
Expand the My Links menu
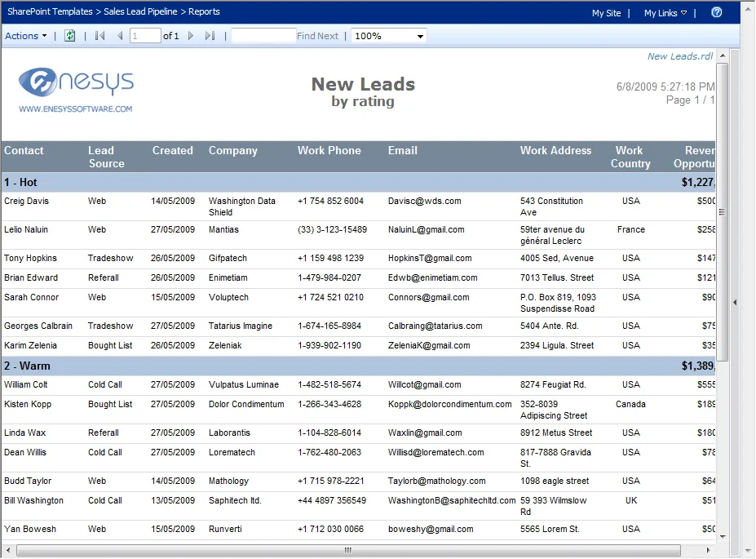tap(665, 13)
